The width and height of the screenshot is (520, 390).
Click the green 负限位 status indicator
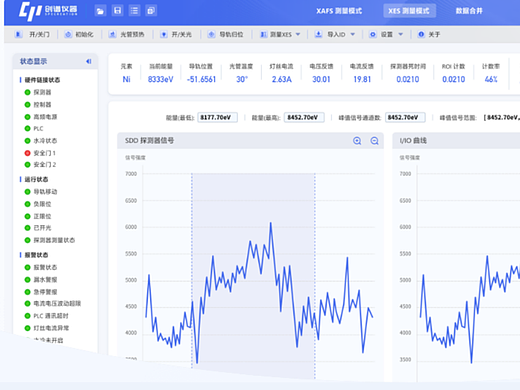(28, 204)
